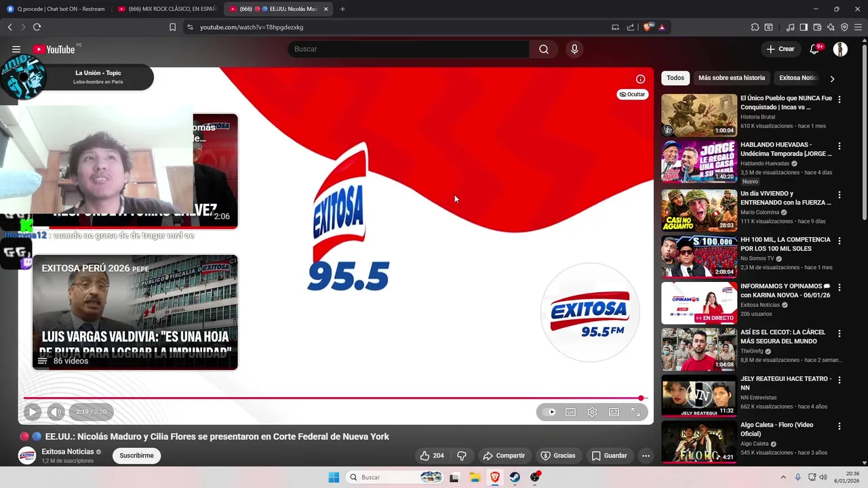Open YouTube notifications bell

(x=815, y=49)
